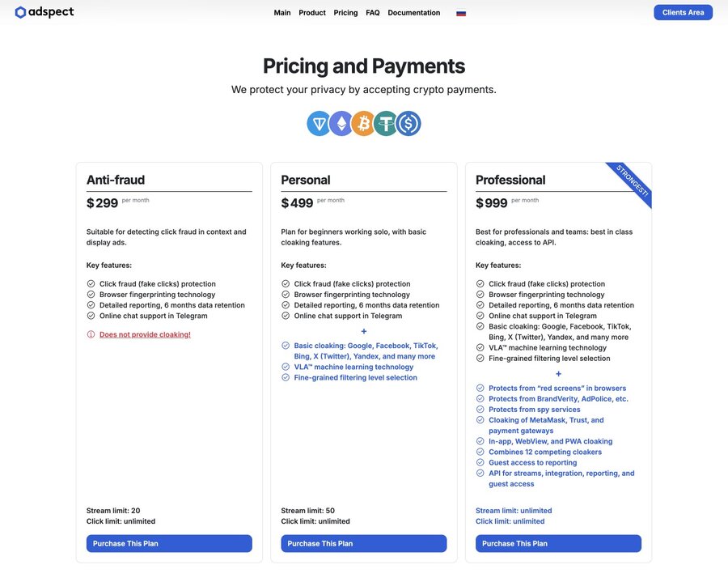Click the Toncoin crypto icon
Image resolution: width=728 pixels, height=582 pixels.
point(319,124)
